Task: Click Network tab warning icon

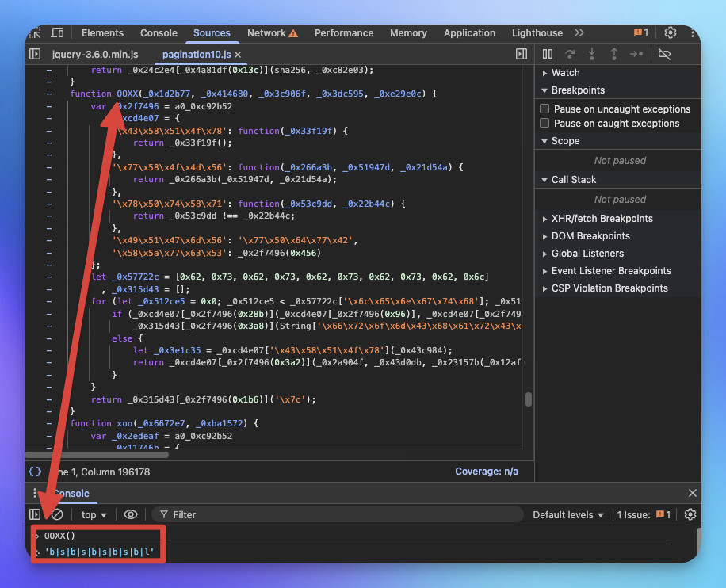Action: (293, 33)
